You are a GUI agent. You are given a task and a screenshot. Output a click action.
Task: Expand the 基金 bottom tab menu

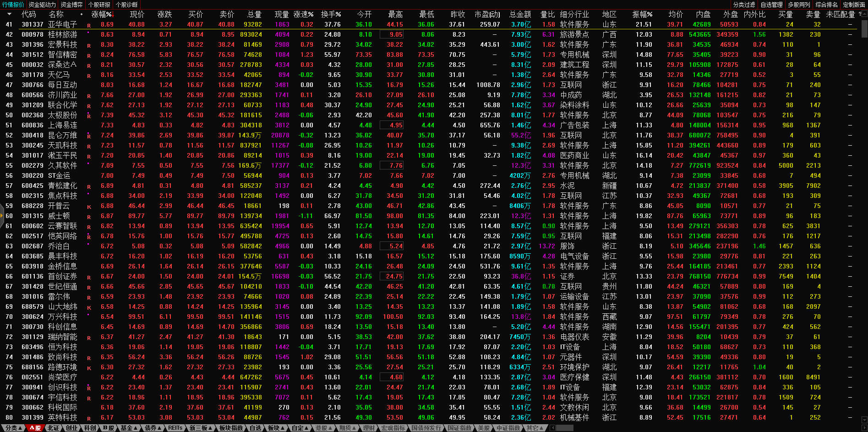(128, 428)
